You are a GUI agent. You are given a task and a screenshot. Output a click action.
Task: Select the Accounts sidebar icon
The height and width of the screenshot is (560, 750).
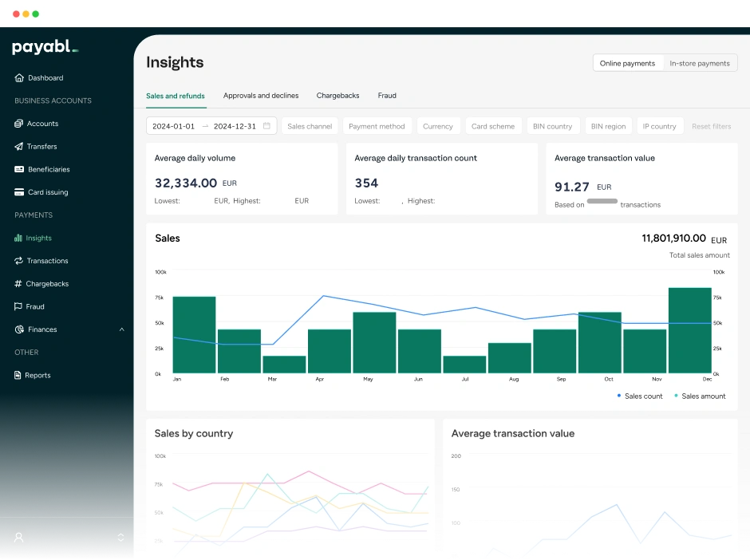pyautogui.click(x=18, y=123)
